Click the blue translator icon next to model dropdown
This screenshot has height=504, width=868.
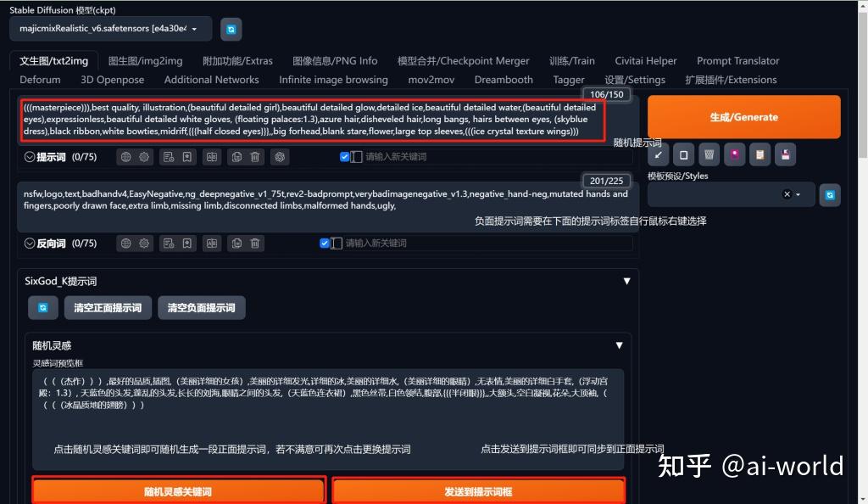tap(231, 29)
